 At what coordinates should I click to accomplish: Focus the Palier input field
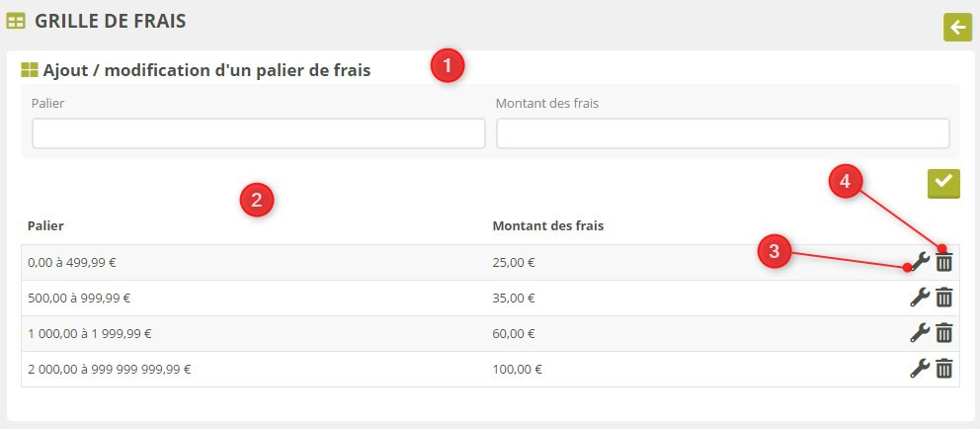point(259,133)
